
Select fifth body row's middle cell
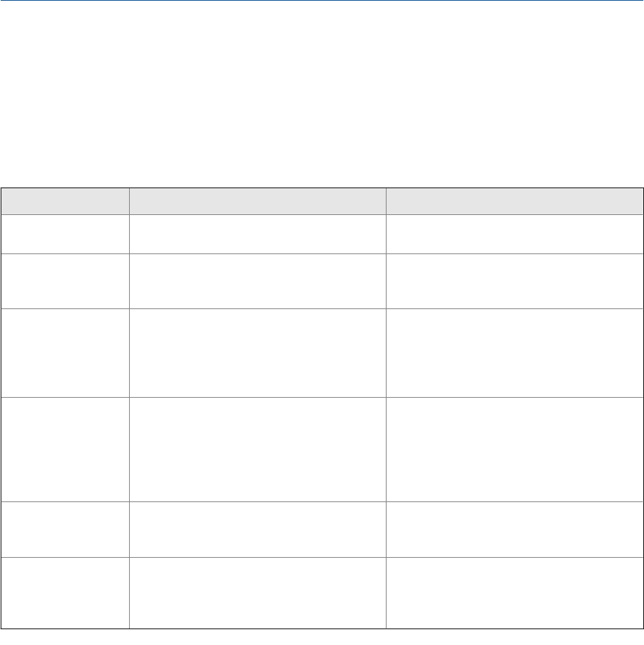pyautogui.click(x=257, y=528)
